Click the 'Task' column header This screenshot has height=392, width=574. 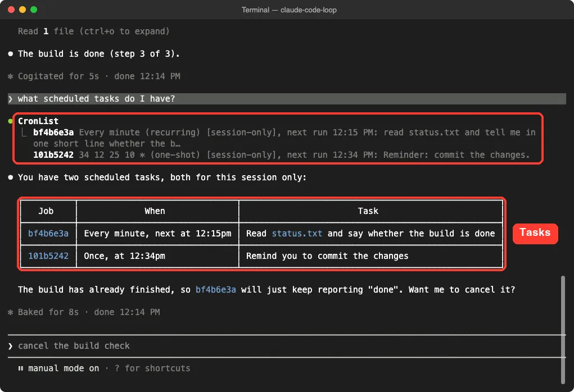click(x=368, y=211)
